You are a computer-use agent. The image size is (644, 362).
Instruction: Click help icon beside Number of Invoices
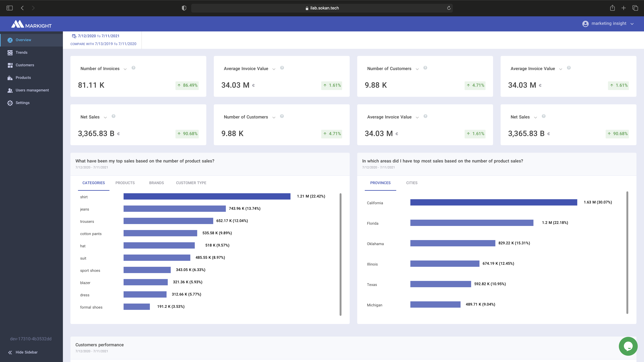[133, 68]
